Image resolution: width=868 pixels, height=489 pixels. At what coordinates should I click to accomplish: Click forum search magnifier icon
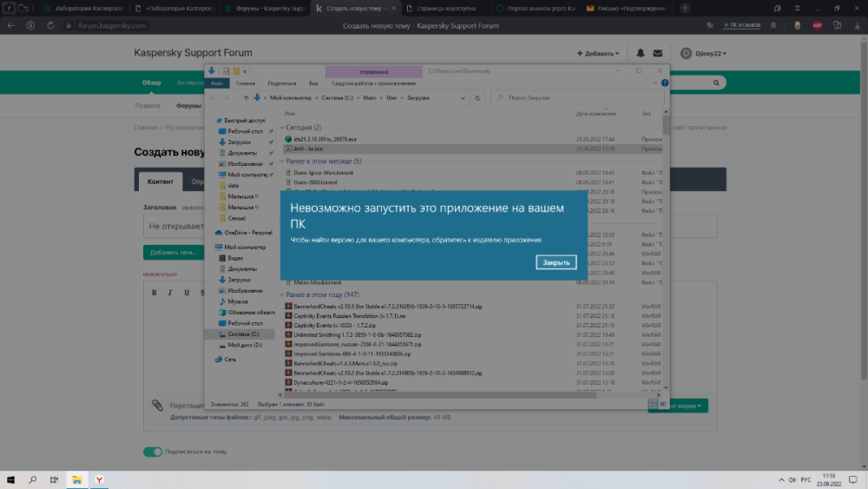point(716,83)
